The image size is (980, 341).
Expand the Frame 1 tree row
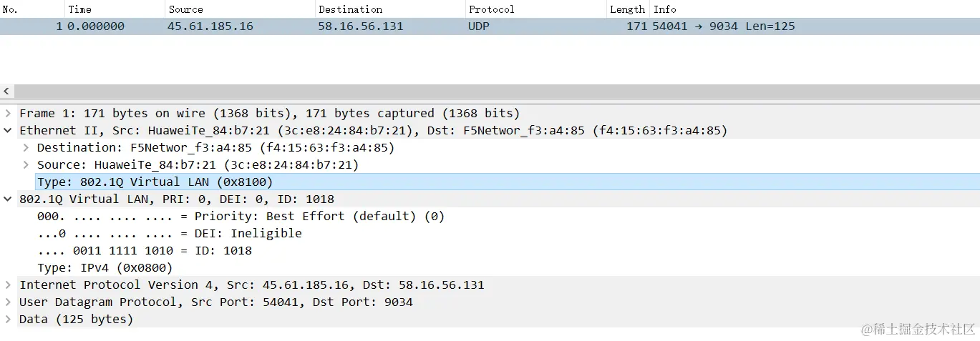(x=8, y=114)
